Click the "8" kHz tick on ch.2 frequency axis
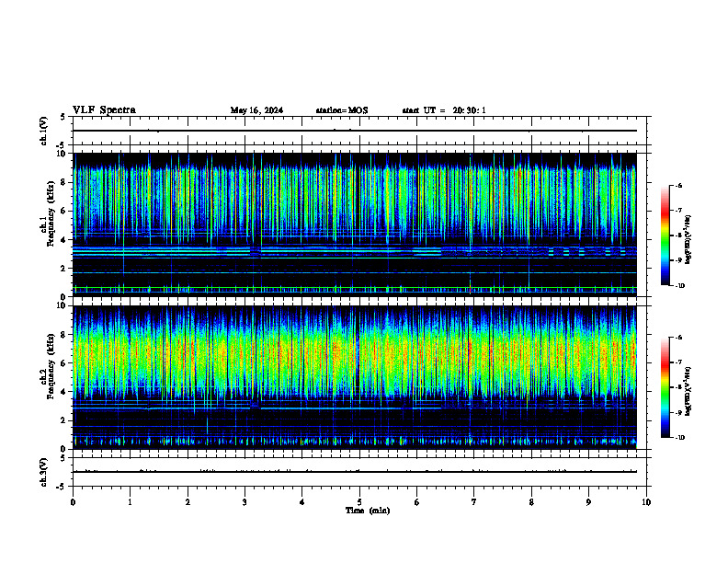Screen dimensions: 728x563 click(x=63, y=335)
